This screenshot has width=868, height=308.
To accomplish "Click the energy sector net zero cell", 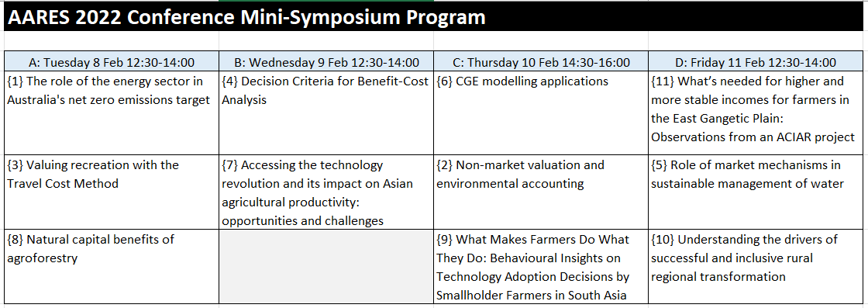I will pyautogui.click(x=112, y=113).
